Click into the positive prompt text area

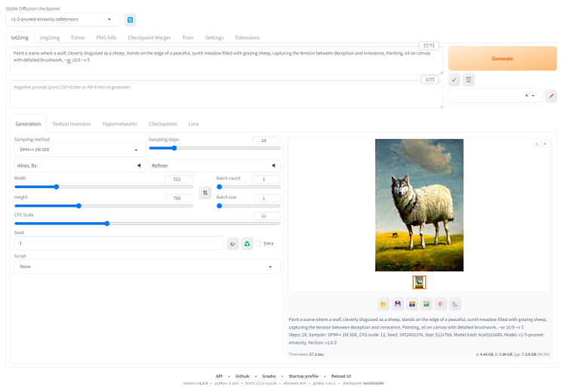click(227, 60)
